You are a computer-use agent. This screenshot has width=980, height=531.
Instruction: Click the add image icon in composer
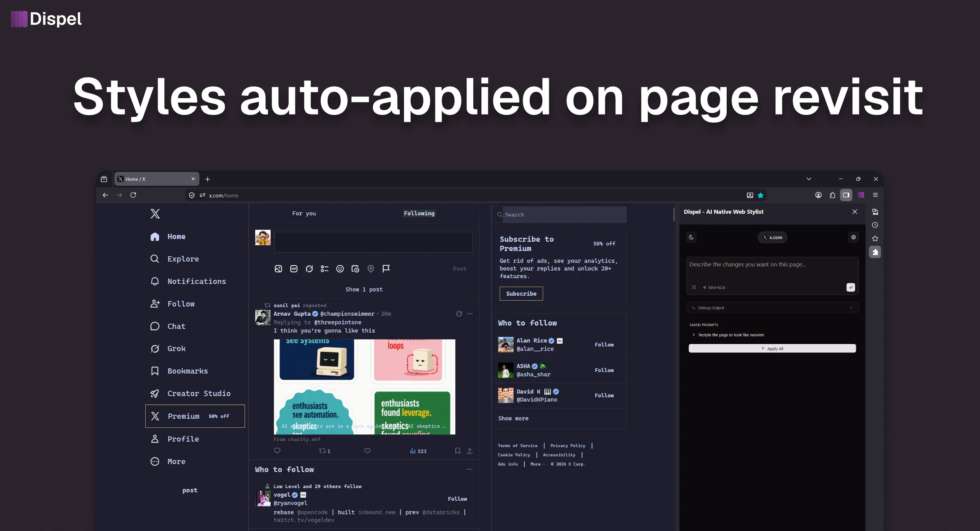click(x=278, y=269)
